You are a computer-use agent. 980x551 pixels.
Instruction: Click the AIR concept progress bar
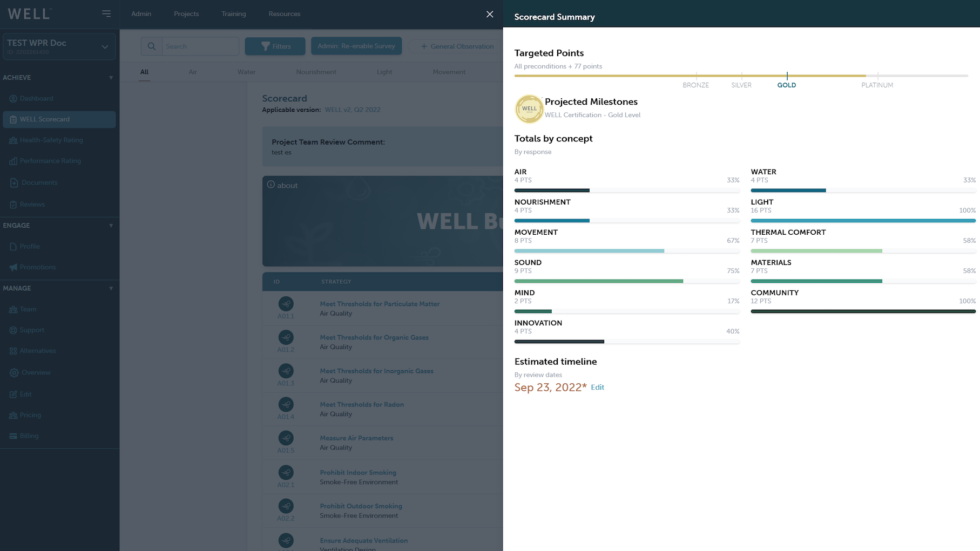pyautogui.click(x=627, y=190)
